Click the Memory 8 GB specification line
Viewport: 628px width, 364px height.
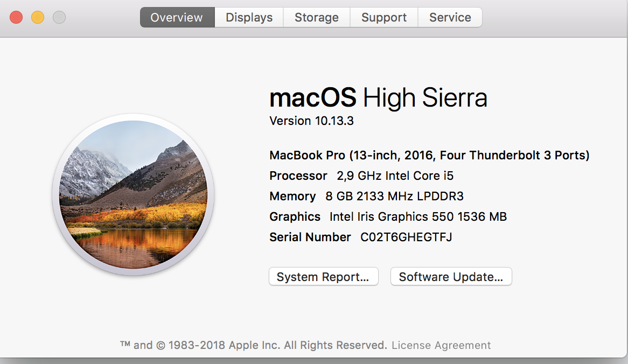[x=366, y=196]
